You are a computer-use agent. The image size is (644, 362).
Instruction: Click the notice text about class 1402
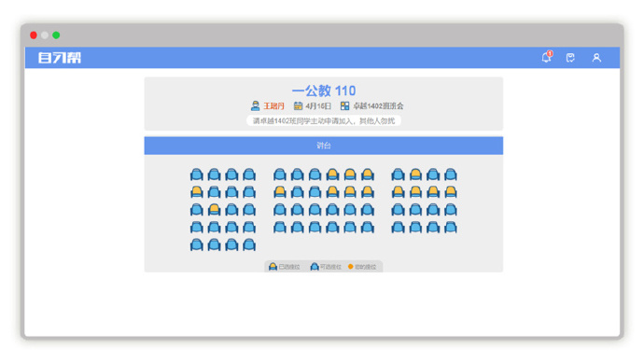click(324, 120)
